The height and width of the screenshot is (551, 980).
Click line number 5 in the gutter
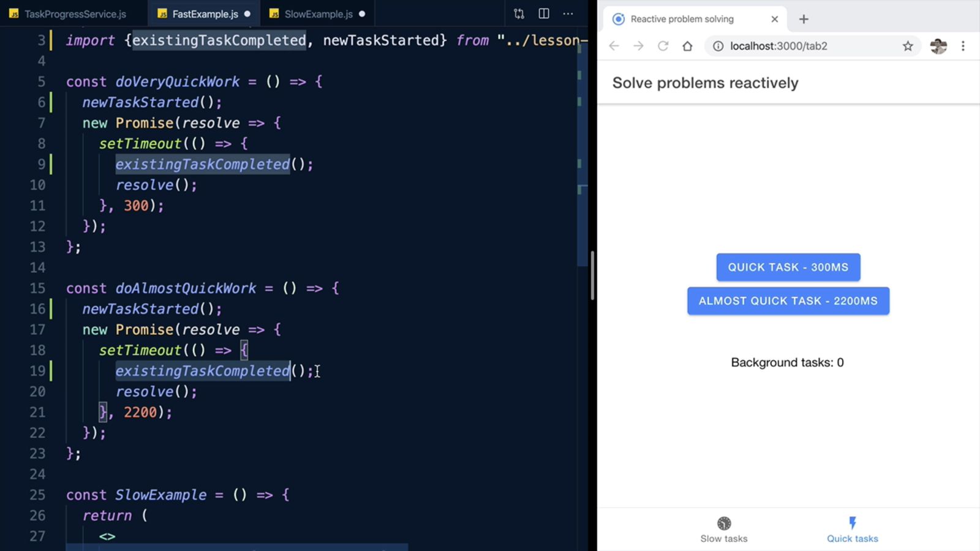pos(41,81)
